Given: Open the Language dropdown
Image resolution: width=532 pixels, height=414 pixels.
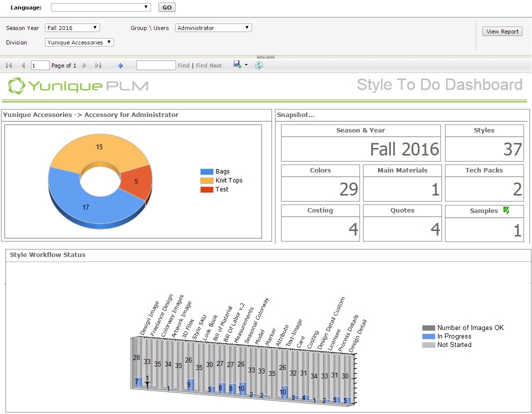Looking at the screenshot, I should pyautogui.click(x=101, y=7).
